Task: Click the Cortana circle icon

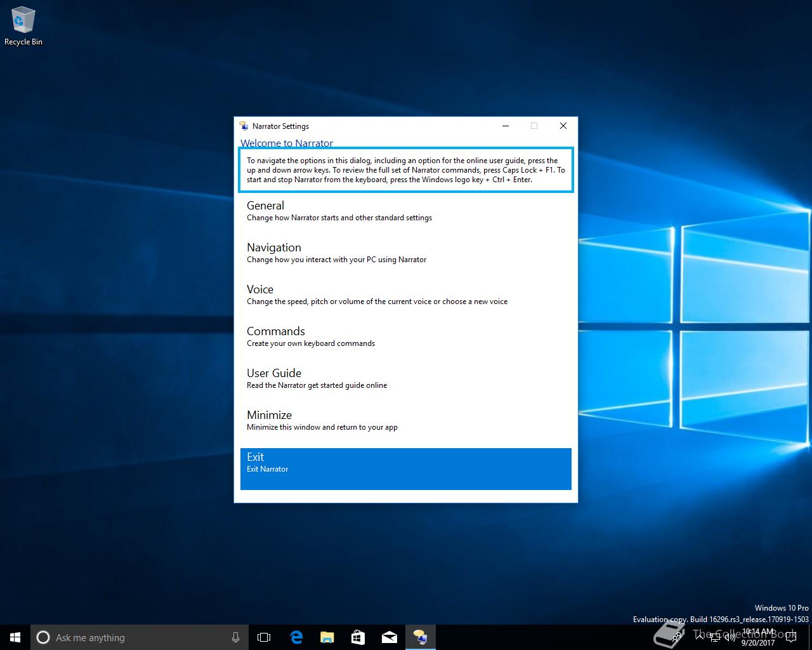Action: [x=43, y=637]
